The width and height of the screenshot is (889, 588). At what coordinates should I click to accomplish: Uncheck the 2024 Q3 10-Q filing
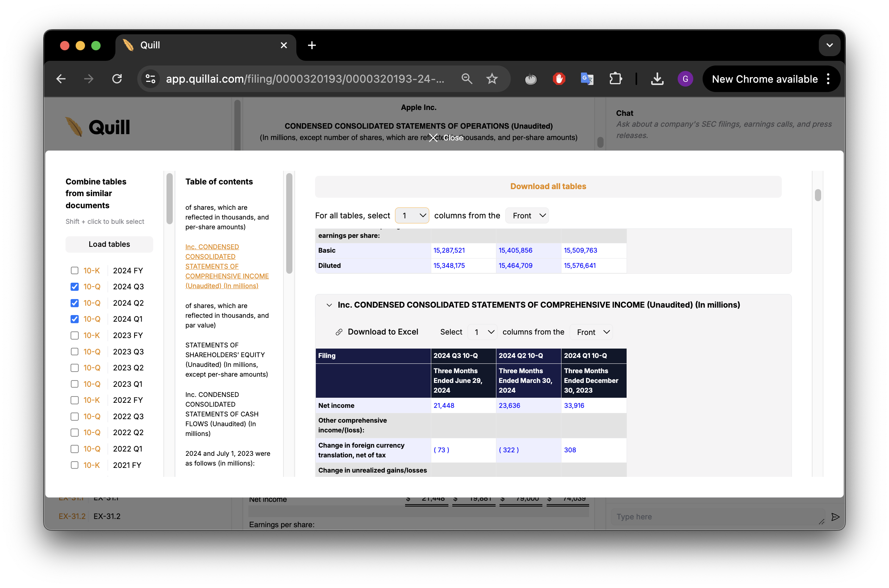click(74, 287)
